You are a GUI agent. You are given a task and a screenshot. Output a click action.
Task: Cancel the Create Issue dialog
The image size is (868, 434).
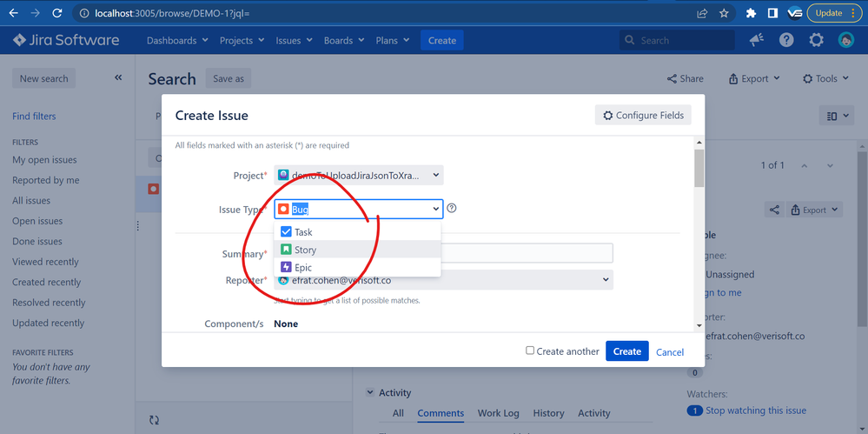(670, 352)
